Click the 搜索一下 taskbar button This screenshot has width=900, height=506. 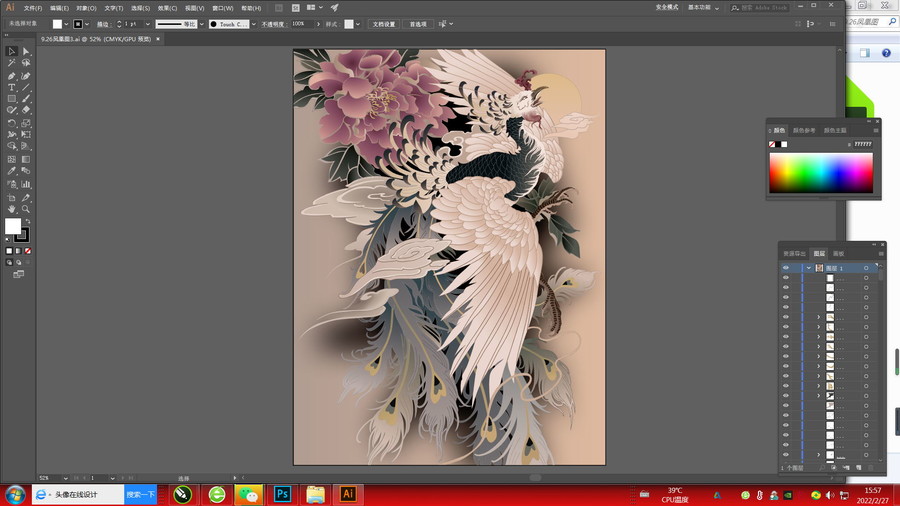point(141,495)
